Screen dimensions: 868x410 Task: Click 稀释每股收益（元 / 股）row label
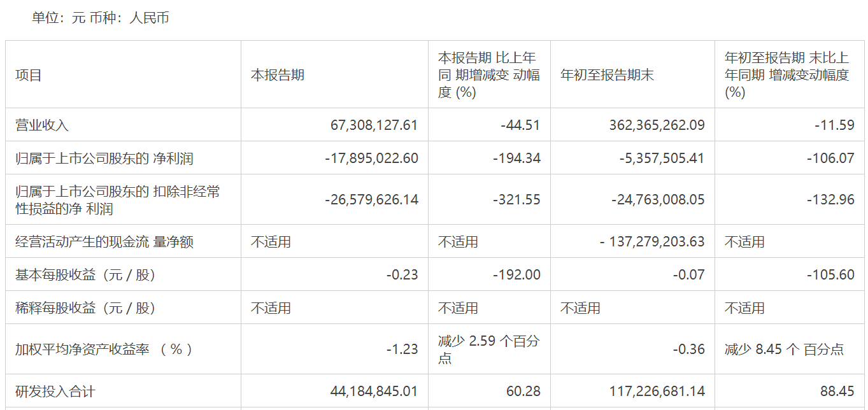click(85, 308)
